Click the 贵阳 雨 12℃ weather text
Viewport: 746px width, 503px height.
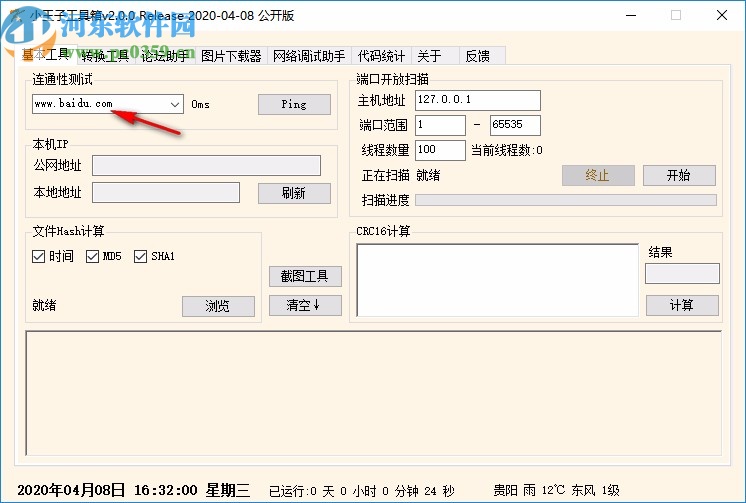click(556, 490)
